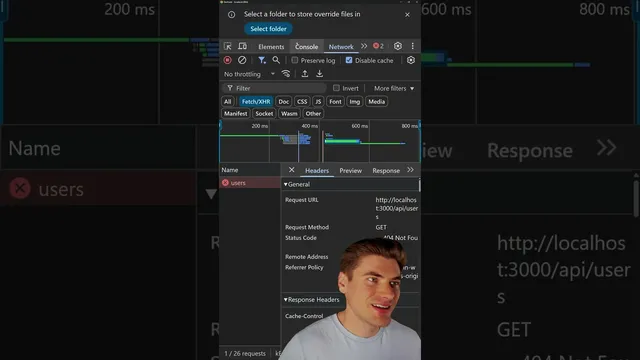Toggle the network filter funnel icon
Screen dimensions: 640x360
[x=262, y=60]
